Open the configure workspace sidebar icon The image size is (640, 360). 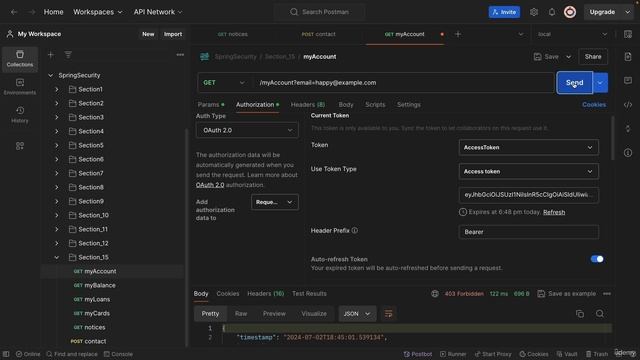pyautogui.click(x=20, y=146)
